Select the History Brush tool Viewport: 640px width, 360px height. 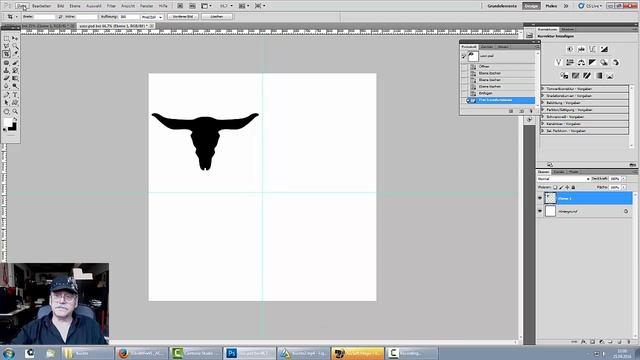coord(15,71)
